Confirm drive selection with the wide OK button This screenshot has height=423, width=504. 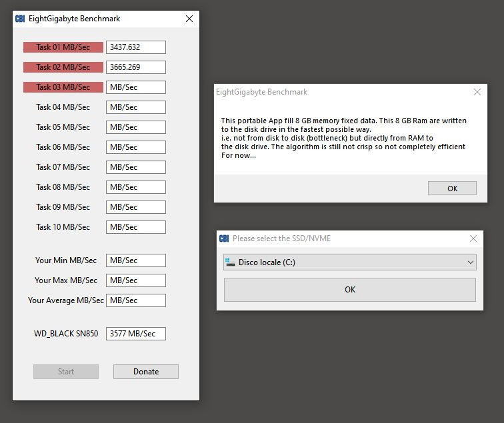[350, 290]
